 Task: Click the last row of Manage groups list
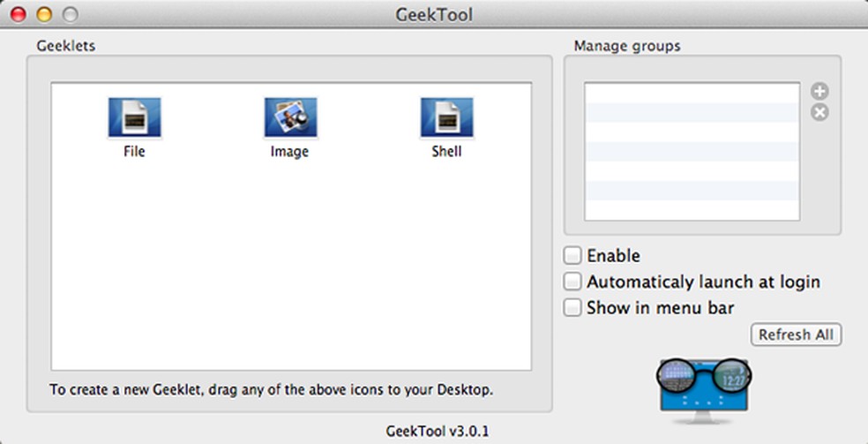point(692,210)
